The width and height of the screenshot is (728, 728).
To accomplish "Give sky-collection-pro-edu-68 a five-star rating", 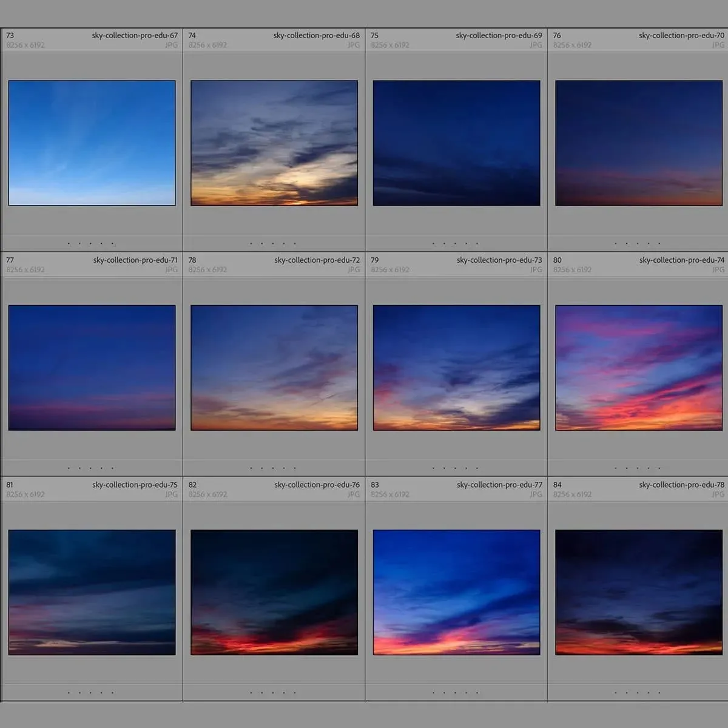I will point(295,244).
